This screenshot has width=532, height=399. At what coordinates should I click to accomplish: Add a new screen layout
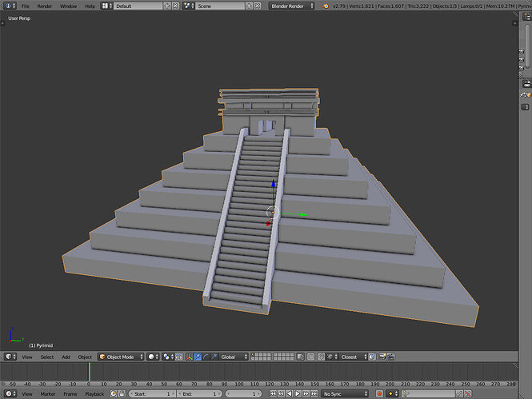[x=167, y=6]
